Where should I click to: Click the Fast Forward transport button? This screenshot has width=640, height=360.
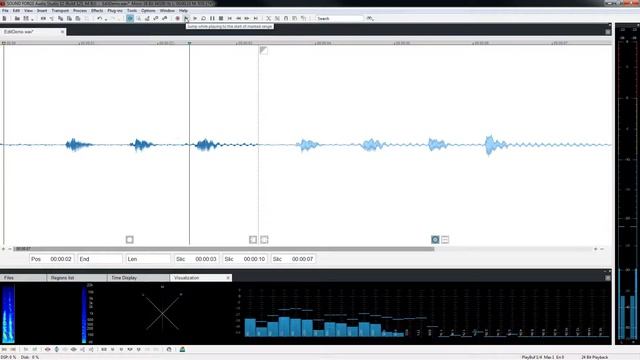[x=247, y=18]
